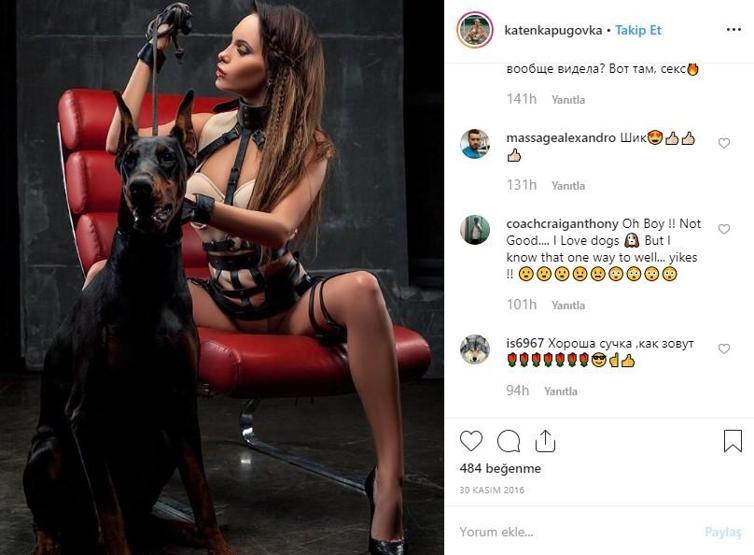Share the post using the share icon
The image size is (754, 555).
(545, 441)
